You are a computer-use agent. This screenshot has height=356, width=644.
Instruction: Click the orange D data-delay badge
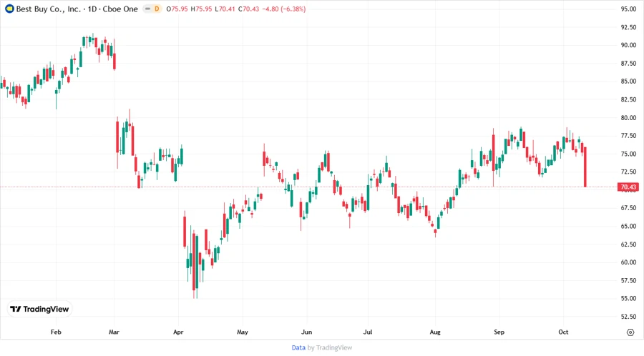157,9
